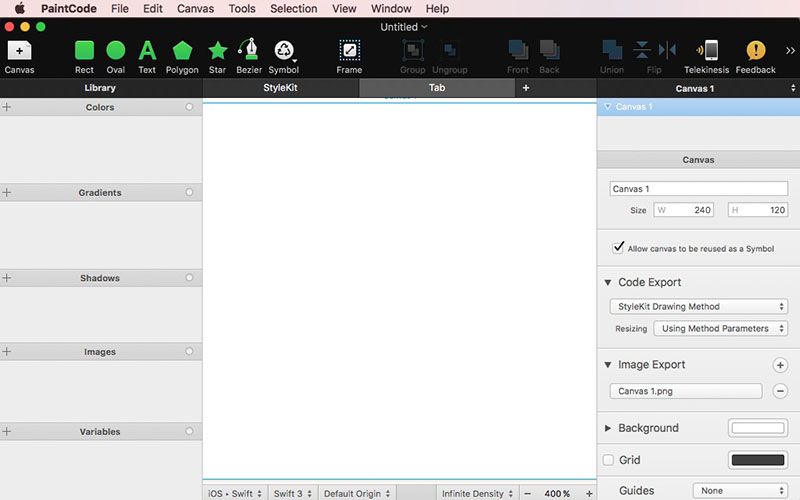Add a new shadow in Shadows section
Screen dimensions: 800x500
tap(7, 278)
